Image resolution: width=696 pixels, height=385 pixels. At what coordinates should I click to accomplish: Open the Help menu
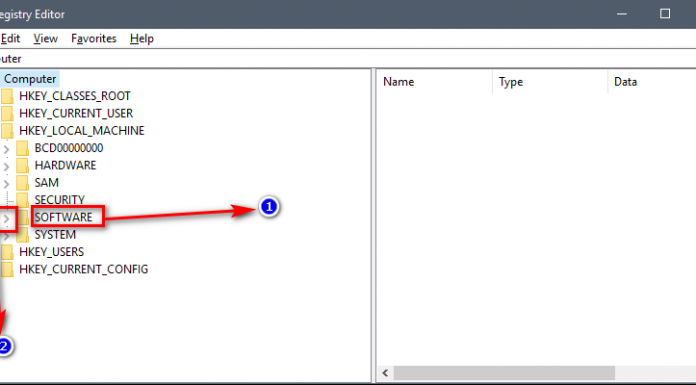tap(142, 39)
